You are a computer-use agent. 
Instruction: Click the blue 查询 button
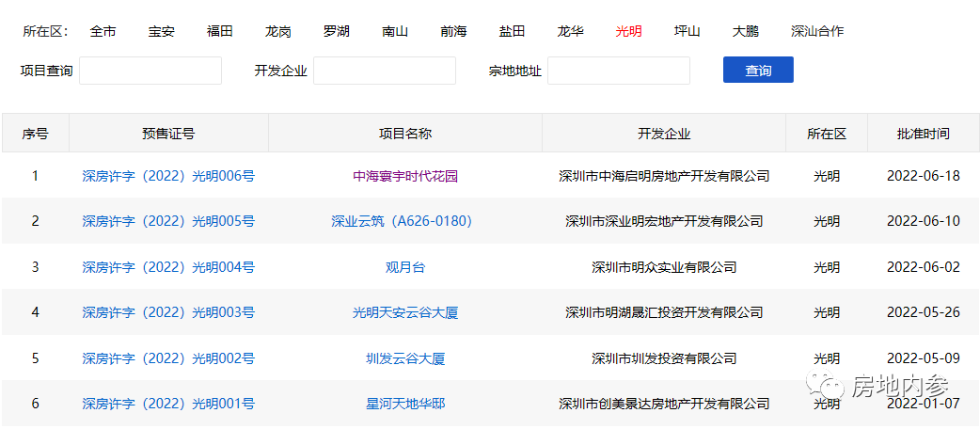(x=758, y=70)
